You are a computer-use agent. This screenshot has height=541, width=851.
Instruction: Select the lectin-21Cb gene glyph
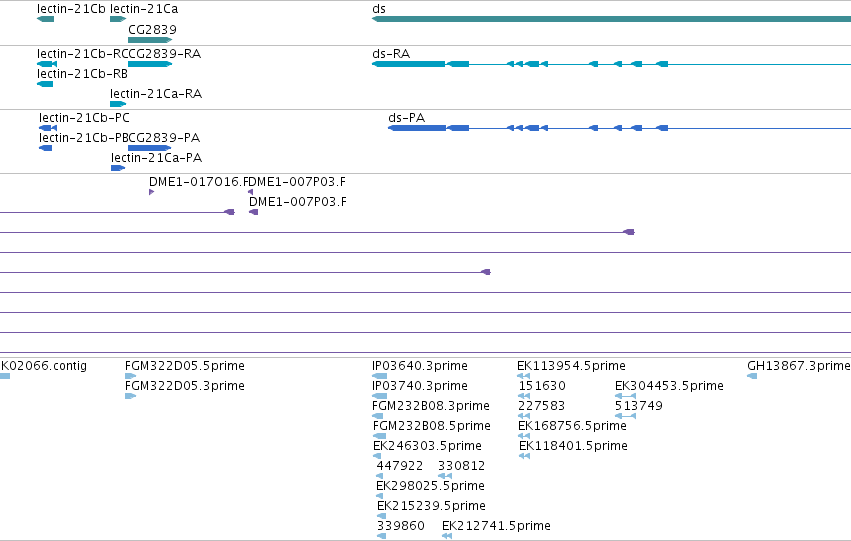[x=46, y=19]
